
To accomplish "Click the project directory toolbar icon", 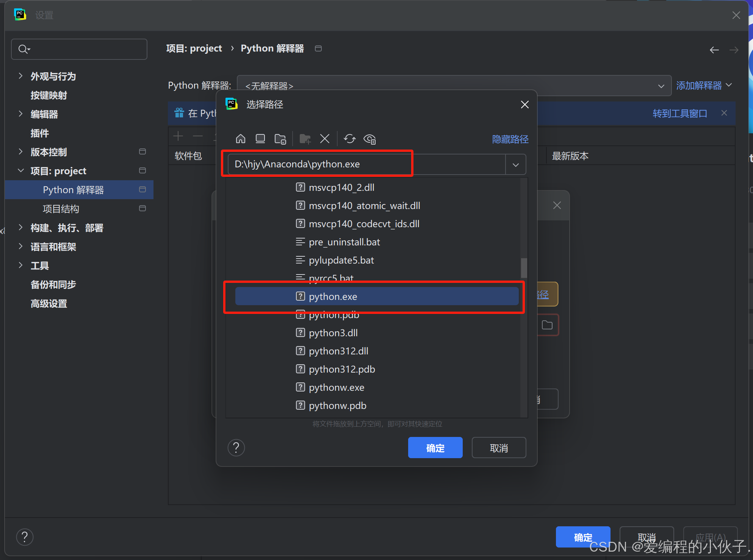I will [280, 139].
